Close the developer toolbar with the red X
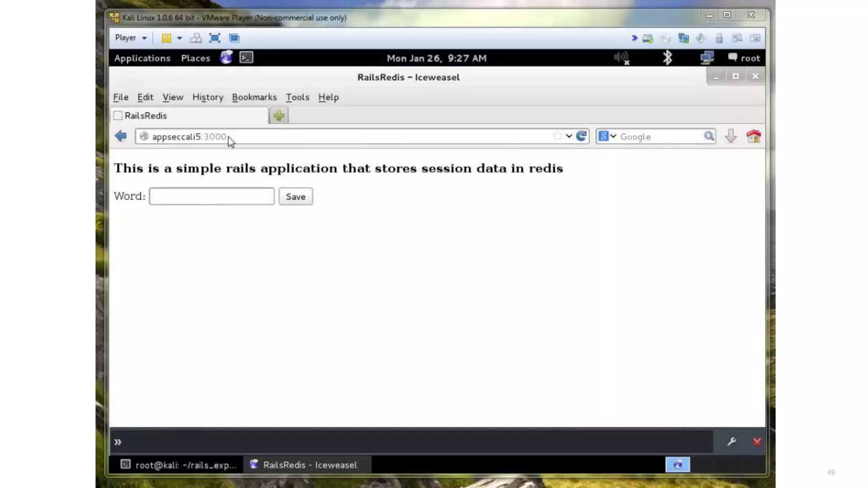The image size is (868, 488). tap(757, 442)
